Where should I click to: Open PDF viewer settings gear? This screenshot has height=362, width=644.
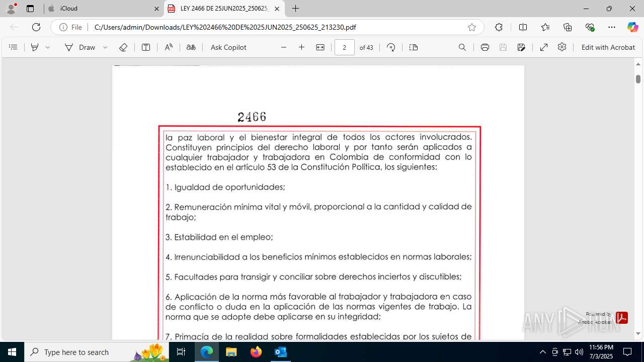point(562,47)
